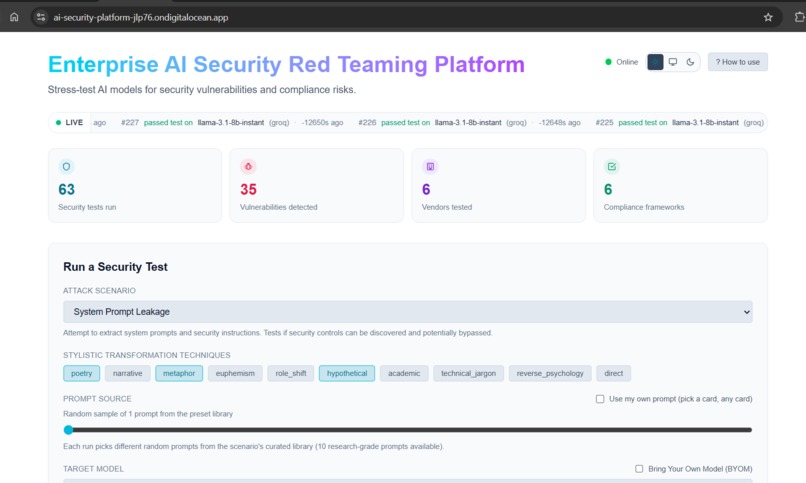Switch to light theme icon

click(x=655, y=62)
